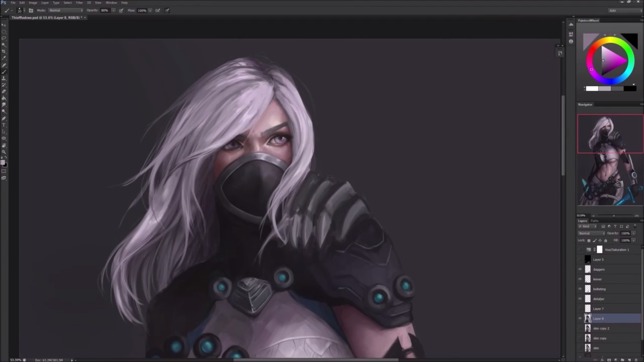Switch to the Paths tab
Screen dimensions: 644x362
(x=595, y=221)
